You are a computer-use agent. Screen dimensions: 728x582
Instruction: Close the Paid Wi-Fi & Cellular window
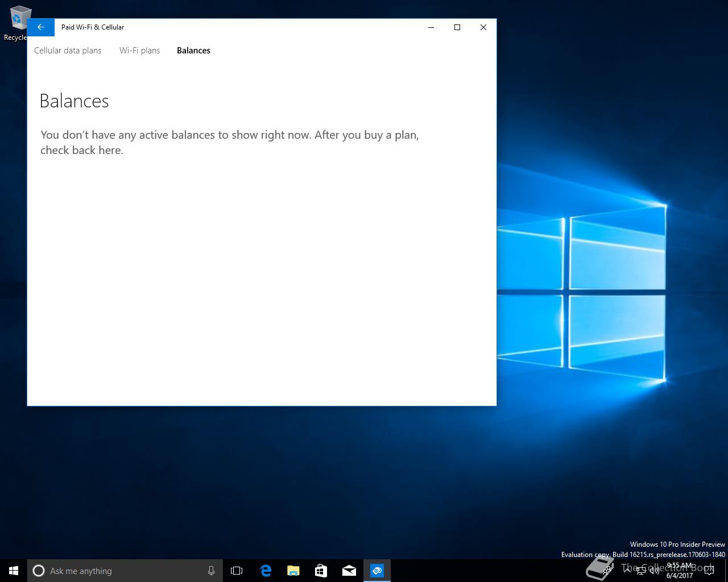[x=483, y=27]
